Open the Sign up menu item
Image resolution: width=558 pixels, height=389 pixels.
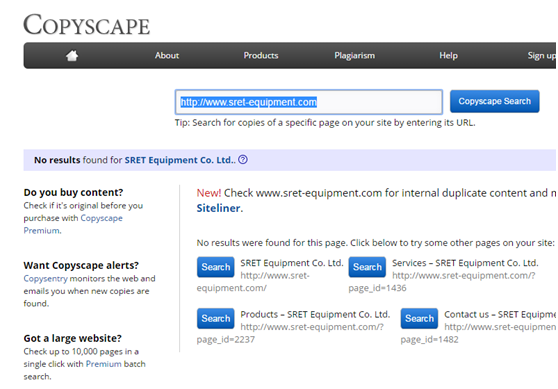[542, 56]
